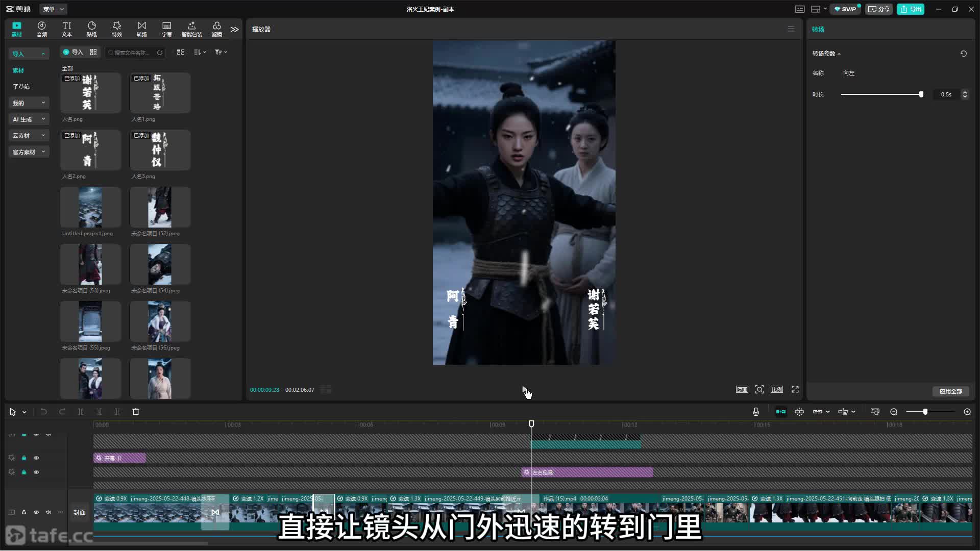This screenshot has height=551, width=980.
Task: Mute the main video track
Action: [48, 512]
